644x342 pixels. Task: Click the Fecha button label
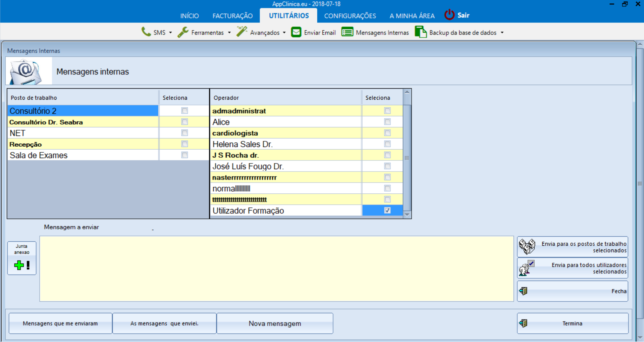point(619,291)
